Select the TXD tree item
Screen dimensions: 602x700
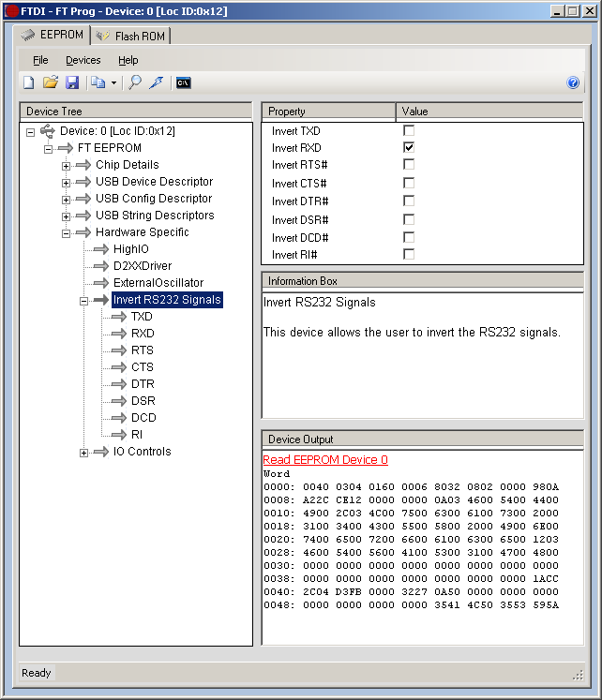(142, 317)
